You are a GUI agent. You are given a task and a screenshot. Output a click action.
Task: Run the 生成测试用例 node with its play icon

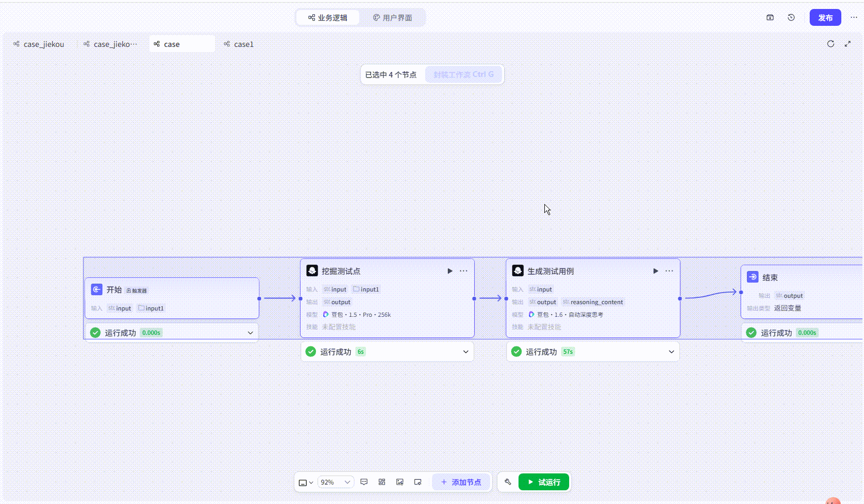656,271
